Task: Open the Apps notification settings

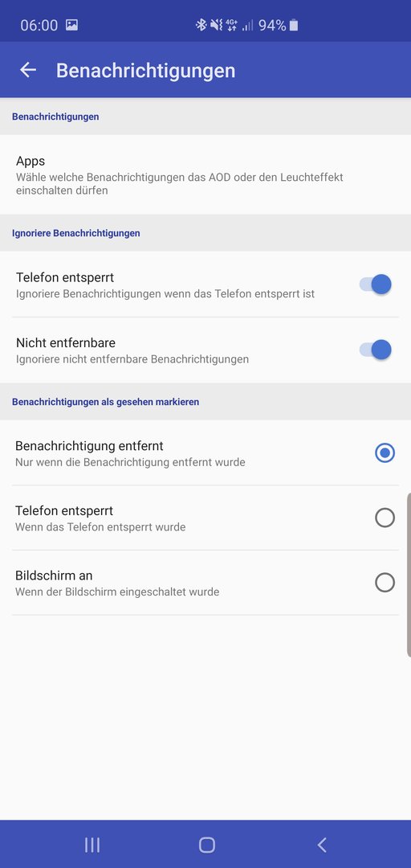Action: (205, 175)
